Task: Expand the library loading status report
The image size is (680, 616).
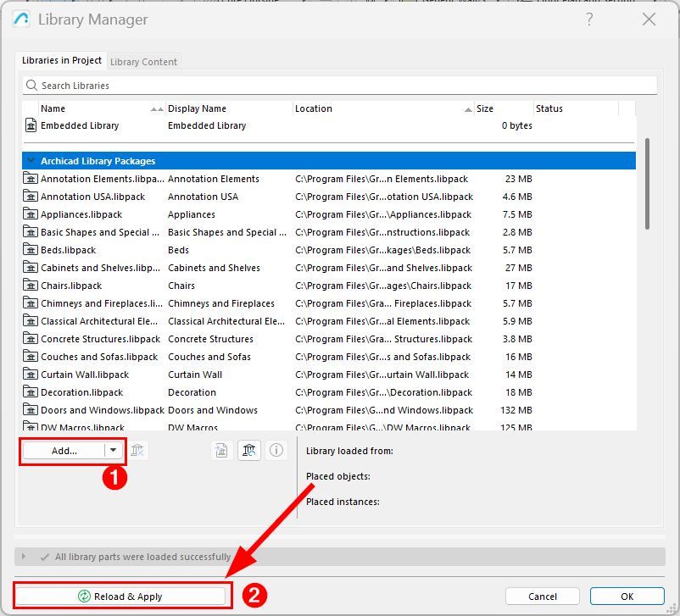Action: [x=24, y=556]
